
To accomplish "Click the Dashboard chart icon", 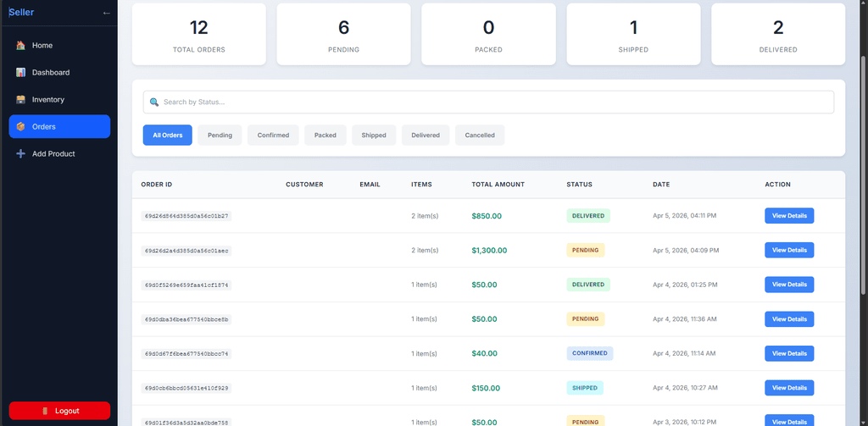I will point(20,73).
